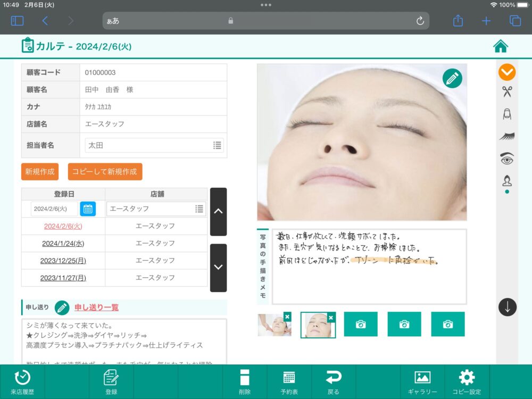Open the 店舗 filter dropdown list
This screenshot has width=532, height=399.
pos(199,209)
